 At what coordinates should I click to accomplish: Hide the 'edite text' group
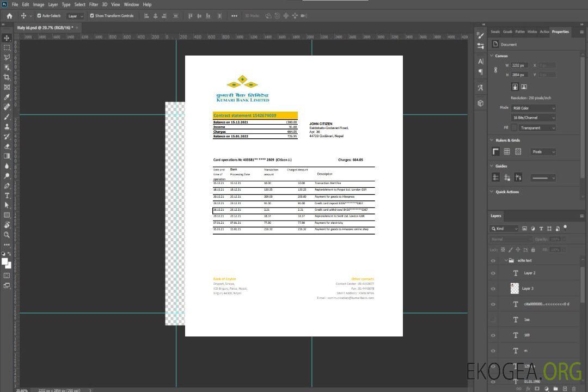coord(493,260)
